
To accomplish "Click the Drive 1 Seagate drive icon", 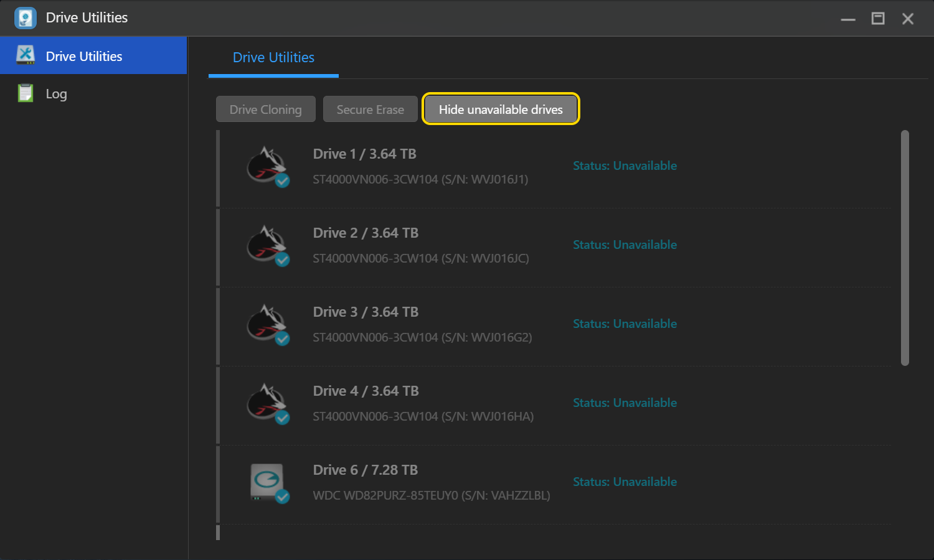I will 268,167.
